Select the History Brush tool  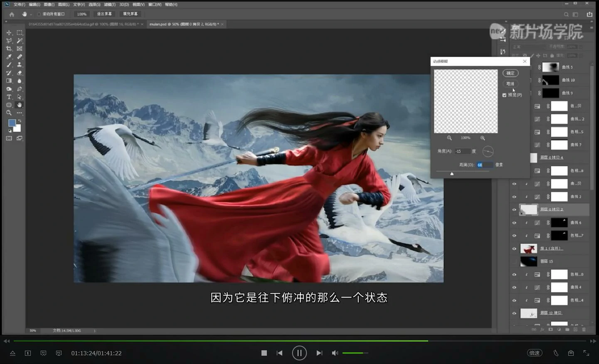click(9, 73)
